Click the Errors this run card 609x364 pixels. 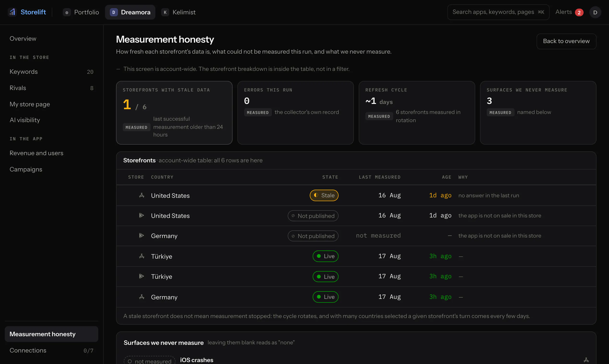click(x=295, y=113)
